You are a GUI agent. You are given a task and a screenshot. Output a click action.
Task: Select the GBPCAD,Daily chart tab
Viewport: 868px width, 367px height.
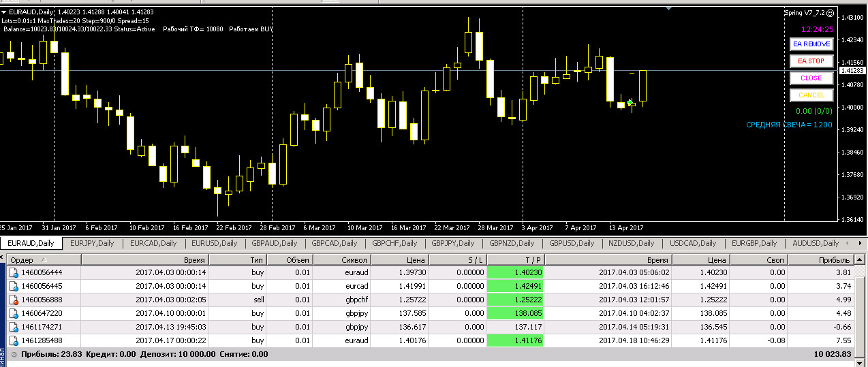[335, 243]
